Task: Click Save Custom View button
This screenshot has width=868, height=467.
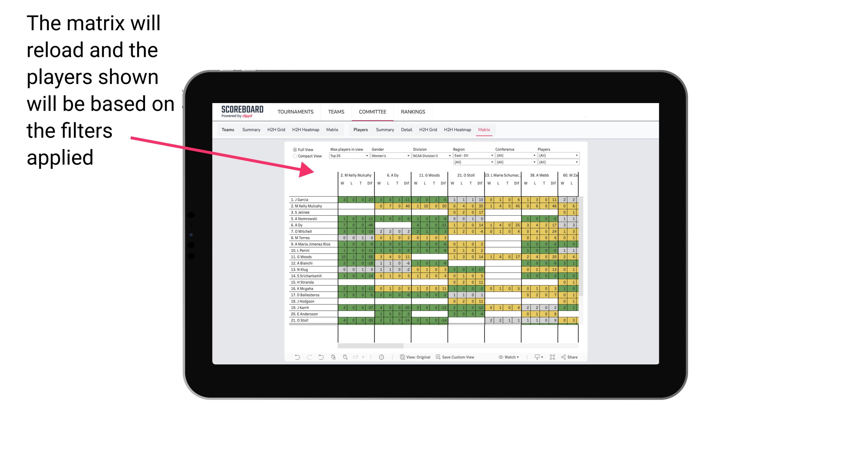Action: [460, 357]
